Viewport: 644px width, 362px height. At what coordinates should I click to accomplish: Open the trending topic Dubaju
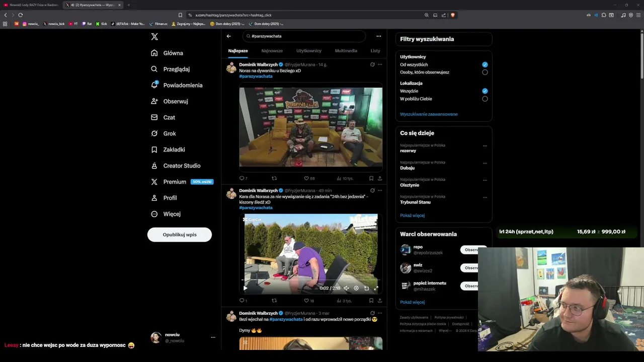(x=408, y=168)
